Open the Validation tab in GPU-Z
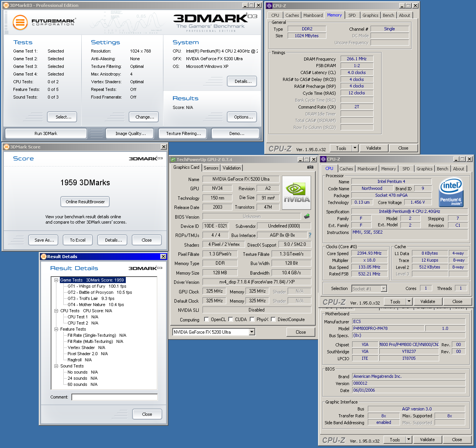The width and height of the screenshot is (476, 448). point(232,168)
